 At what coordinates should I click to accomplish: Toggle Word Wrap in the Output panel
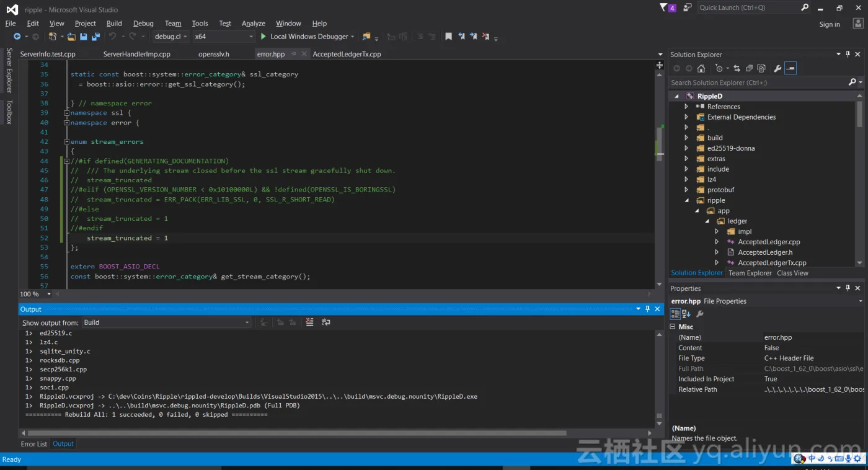[326, 322]
